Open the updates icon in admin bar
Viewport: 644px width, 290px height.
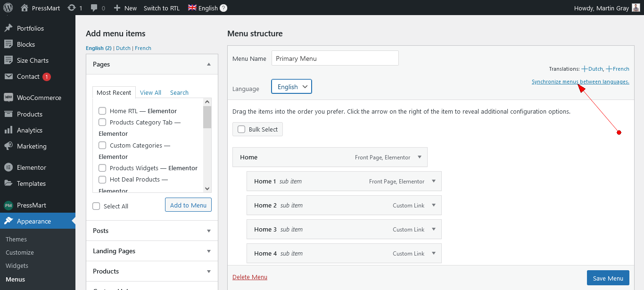tap(71, 8)
